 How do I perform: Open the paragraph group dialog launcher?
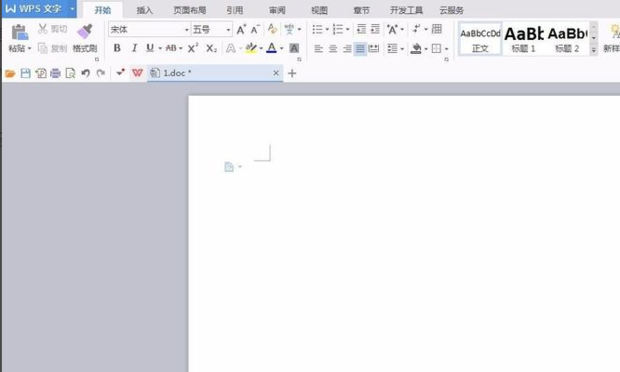coord(446,59)
